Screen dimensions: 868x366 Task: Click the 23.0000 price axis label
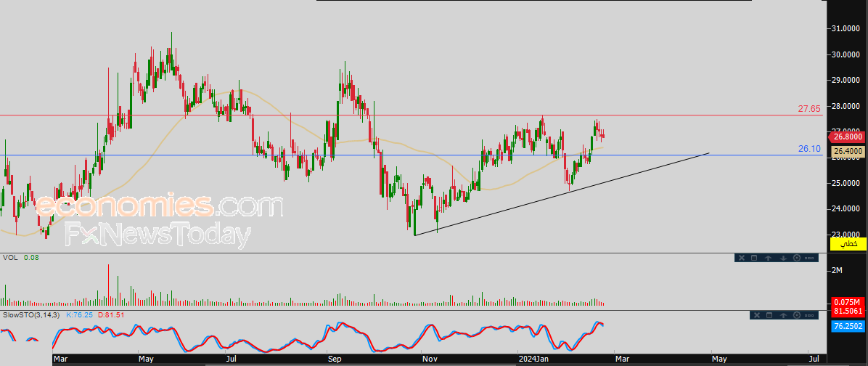point(846,235)
